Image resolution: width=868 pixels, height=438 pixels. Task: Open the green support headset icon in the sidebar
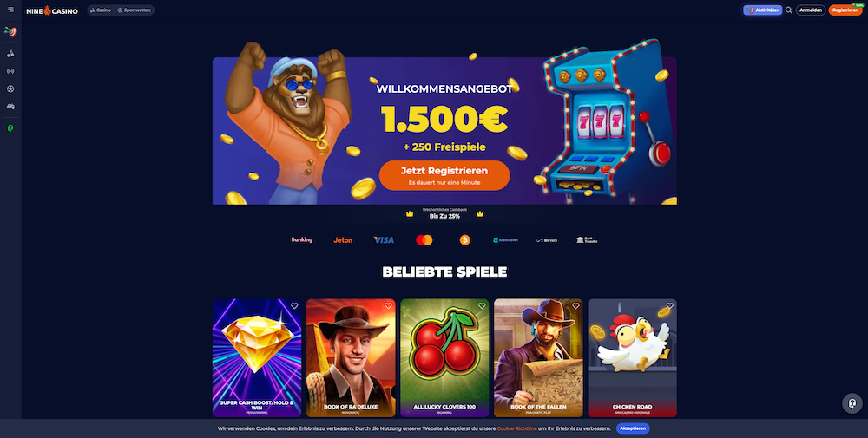10,128
